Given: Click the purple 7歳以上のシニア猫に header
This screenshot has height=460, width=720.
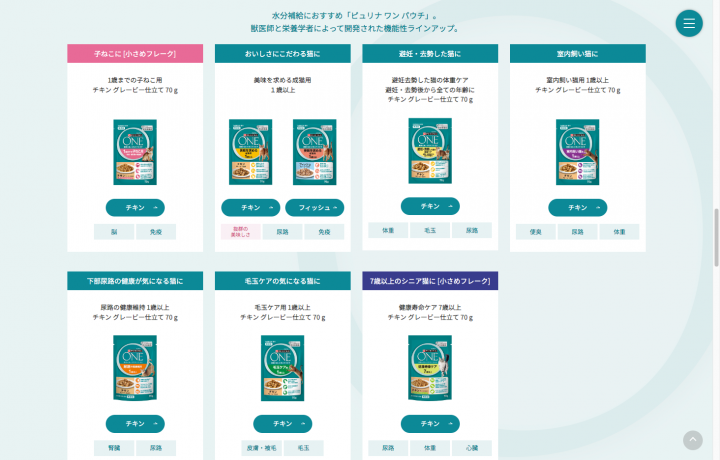Looking at the screenshot, I should pos(430,281).
